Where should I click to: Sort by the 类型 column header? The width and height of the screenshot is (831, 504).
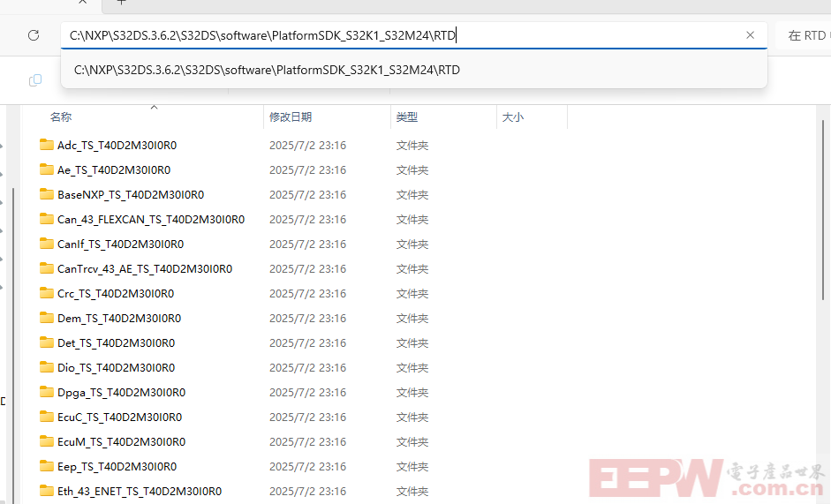point(407,117)
